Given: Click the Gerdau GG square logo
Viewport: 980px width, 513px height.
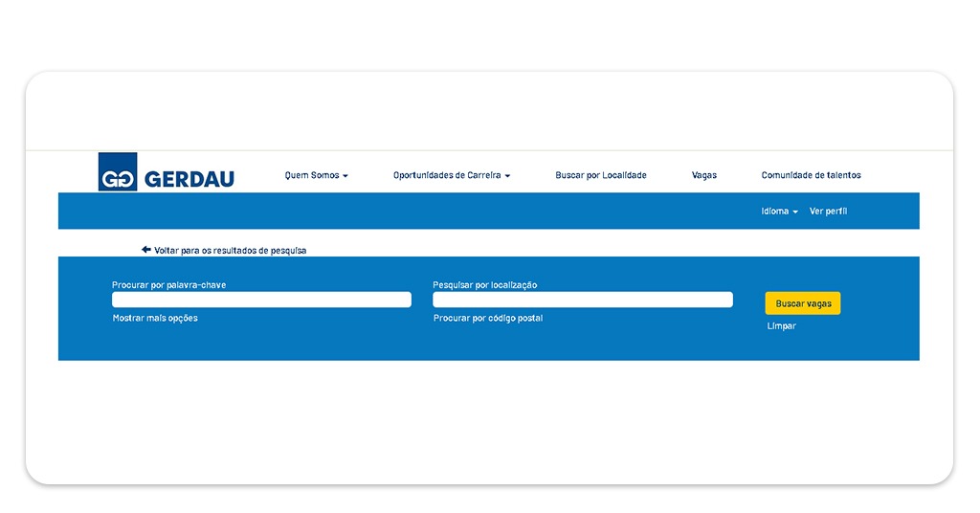Looking at the screenshot, I should [118, 172].
